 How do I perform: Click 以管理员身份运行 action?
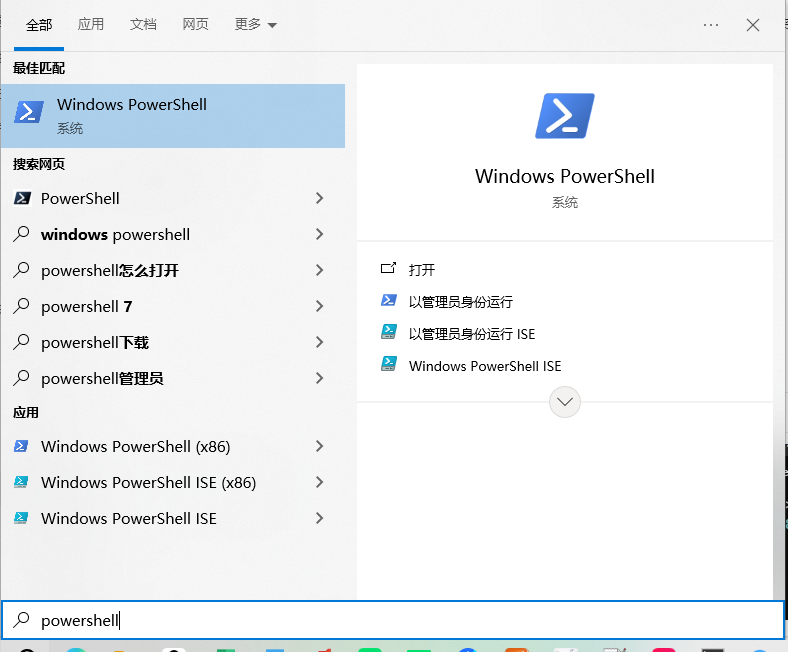(461, 302)
